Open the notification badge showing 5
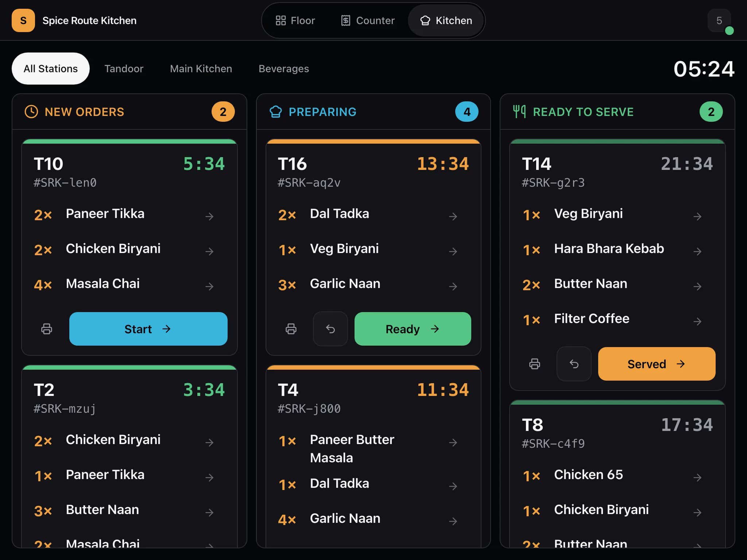Screen dimensions: 747x560 (x=719, y=20)
